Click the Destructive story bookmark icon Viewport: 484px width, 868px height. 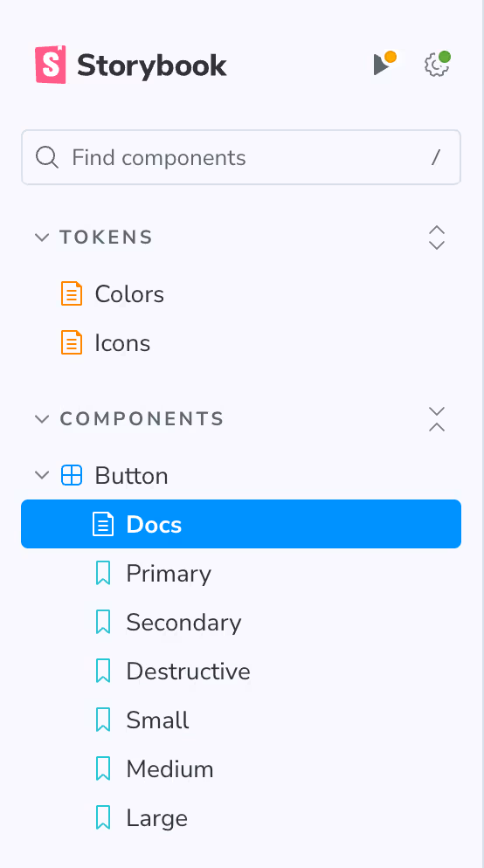coord(103,671)
